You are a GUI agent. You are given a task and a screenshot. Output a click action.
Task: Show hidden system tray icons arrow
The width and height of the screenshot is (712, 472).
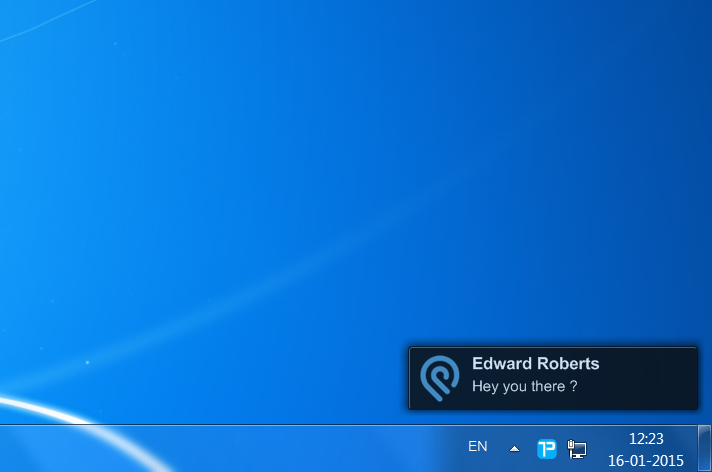click(514, 449)
